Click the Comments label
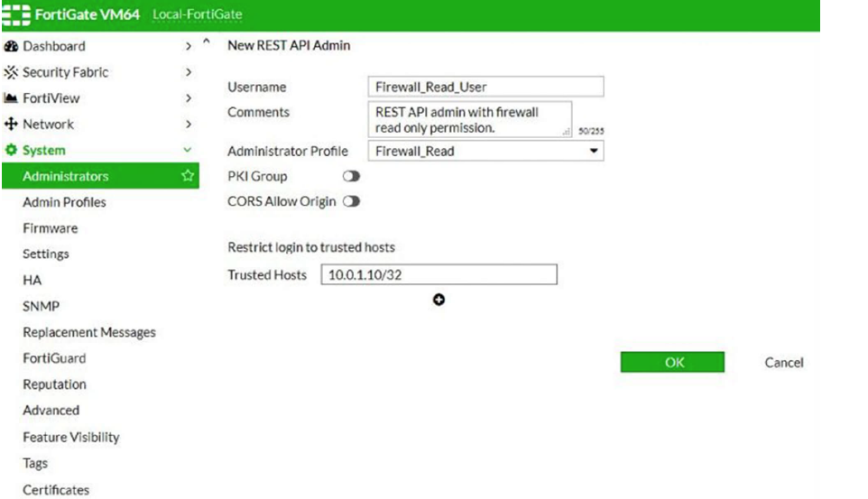This screenshot has width=868, height=499. pyautogui.click(x=259, y=112)
